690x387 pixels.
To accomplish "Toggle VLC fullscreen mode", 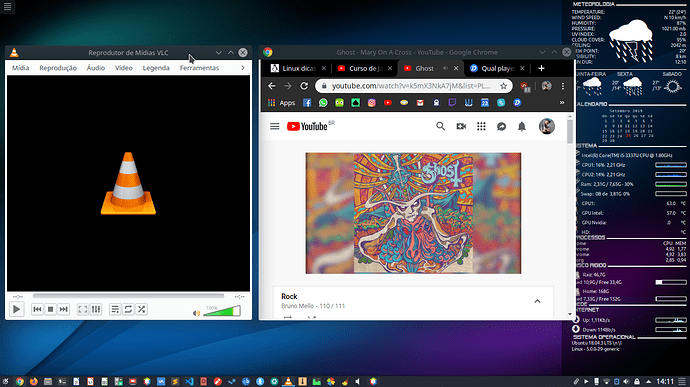I will 83,310.
